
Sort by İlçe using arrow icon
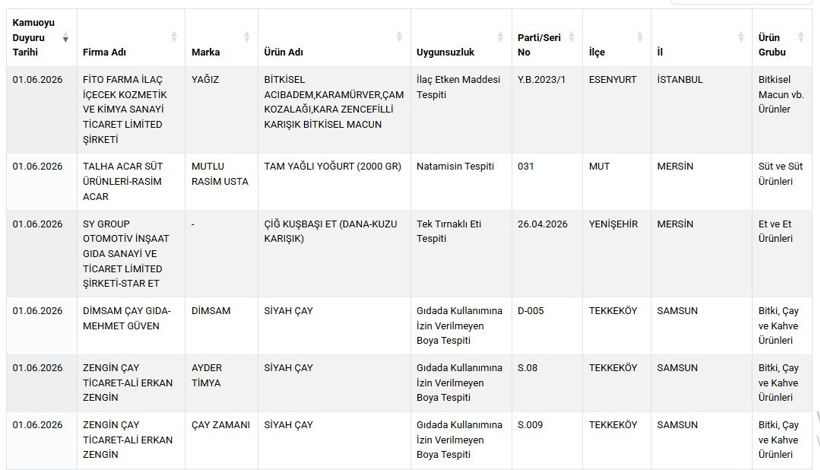[x=640, y=37]
